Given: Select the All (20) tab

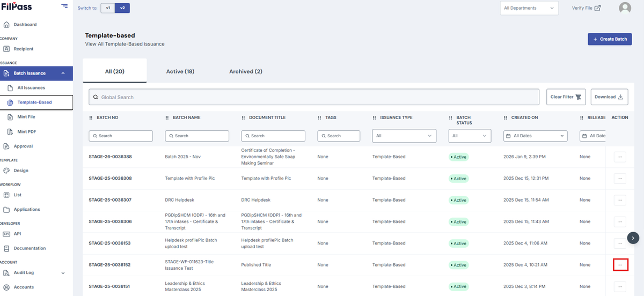Looking at the screenshot, I should [115, 71].
